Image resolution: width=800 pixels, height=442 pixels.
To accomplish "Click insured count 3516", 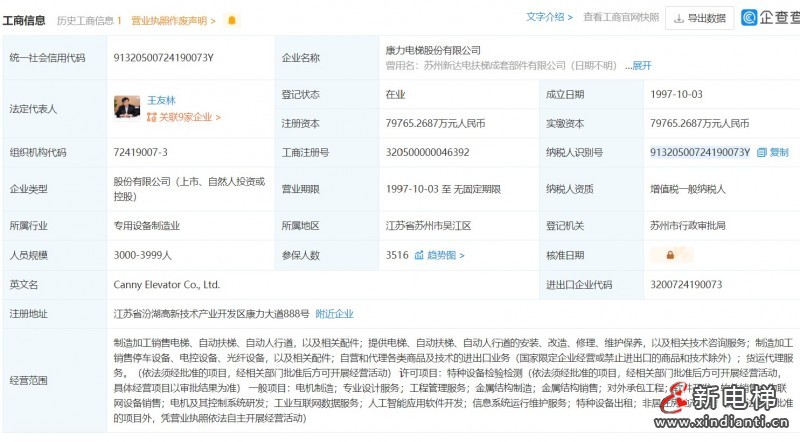I will (x=397, y=255).
